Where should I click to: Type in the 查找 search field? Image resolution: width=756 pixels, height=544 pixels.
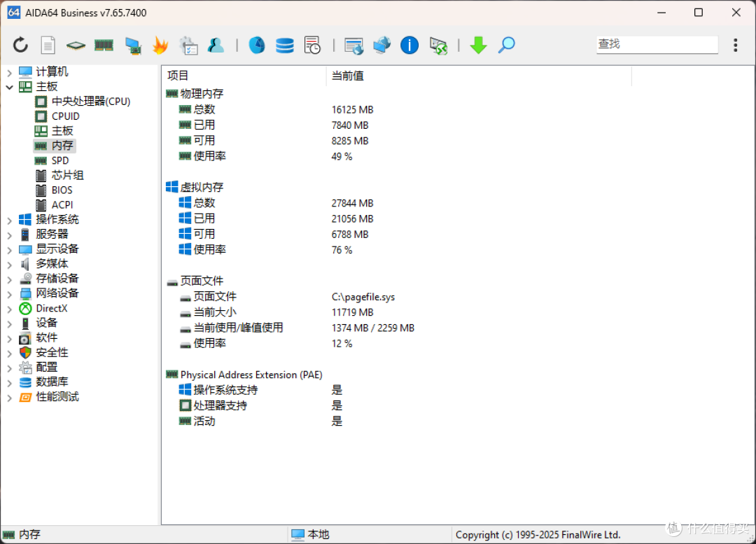[657, 44]
